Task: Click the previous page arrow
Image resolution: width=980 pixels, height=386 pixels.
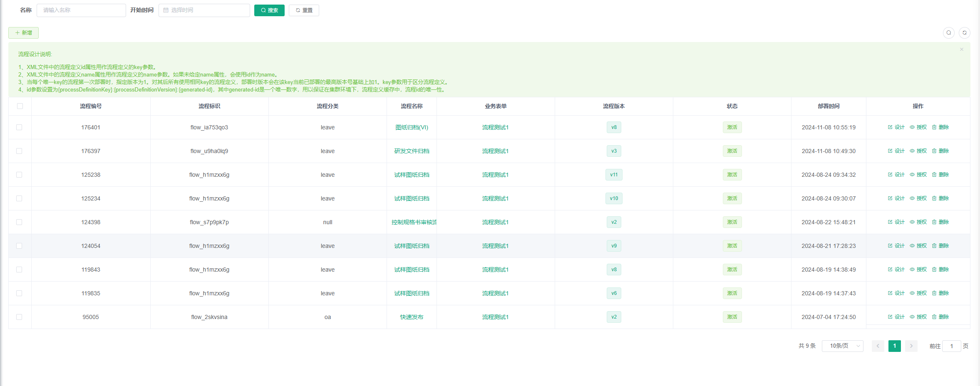Action: (x=878, y=346)
